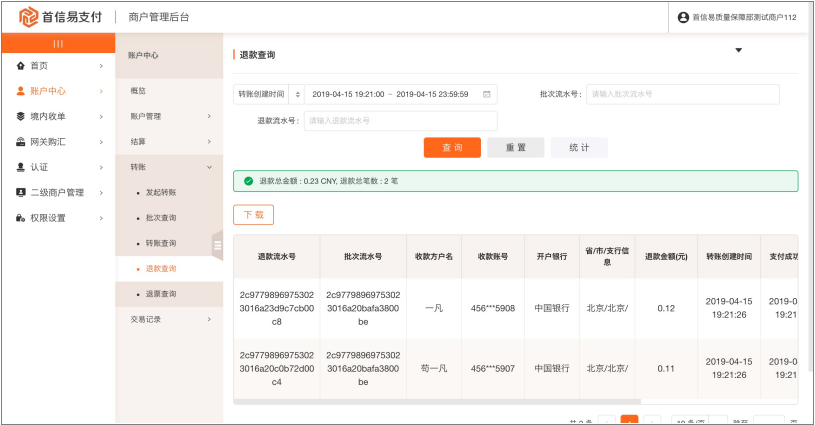815x425 pixels.
Task: Click refund serial number ending c8
Action: point(277,308)
